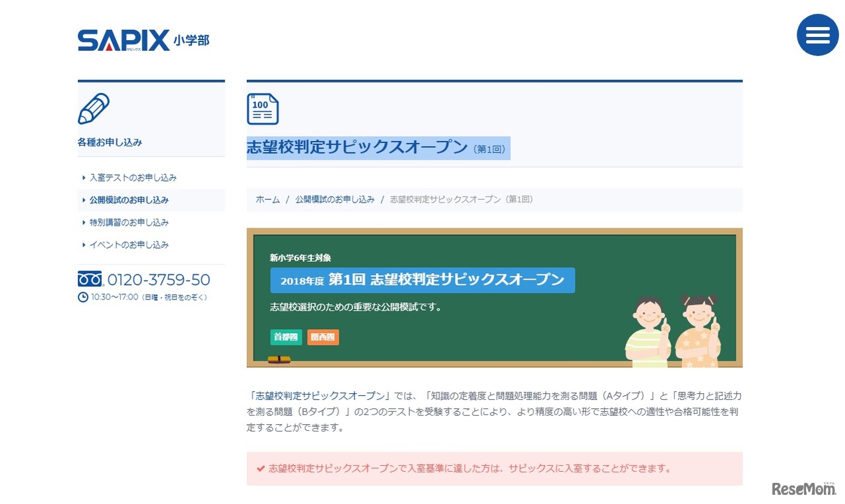Click the free-dial phone icon
The height and width of the screenshot is (504, 845).
pos(91,279)
